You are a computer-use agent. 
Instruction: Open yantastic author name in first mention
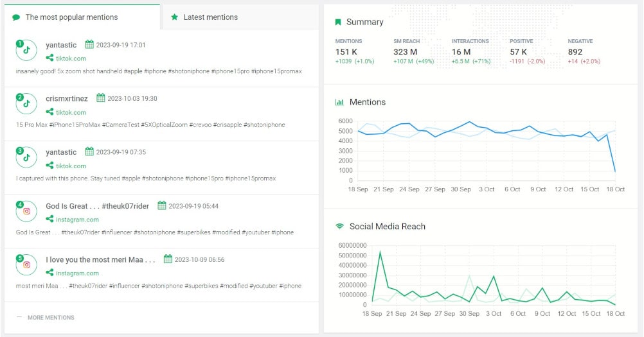coord(61,45)
